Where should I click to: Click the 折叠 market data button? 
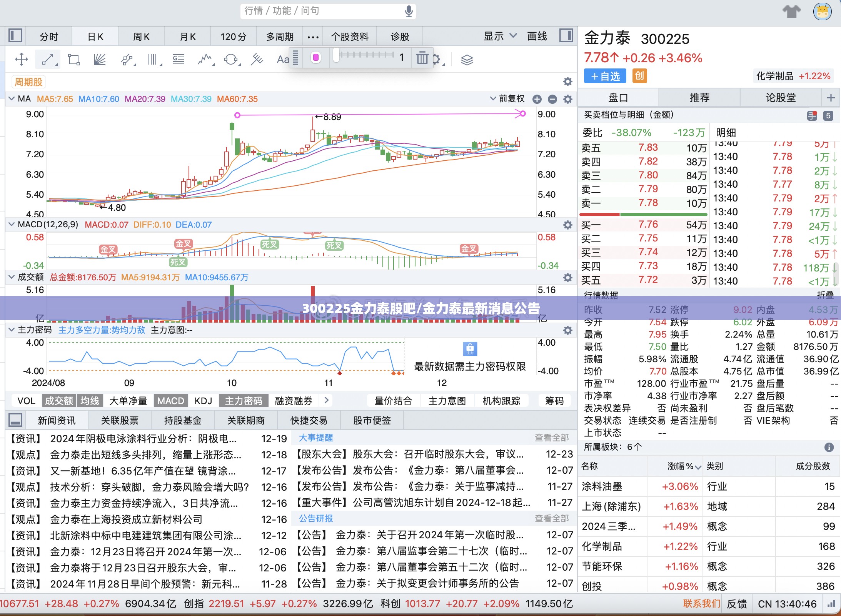[825, 295]
